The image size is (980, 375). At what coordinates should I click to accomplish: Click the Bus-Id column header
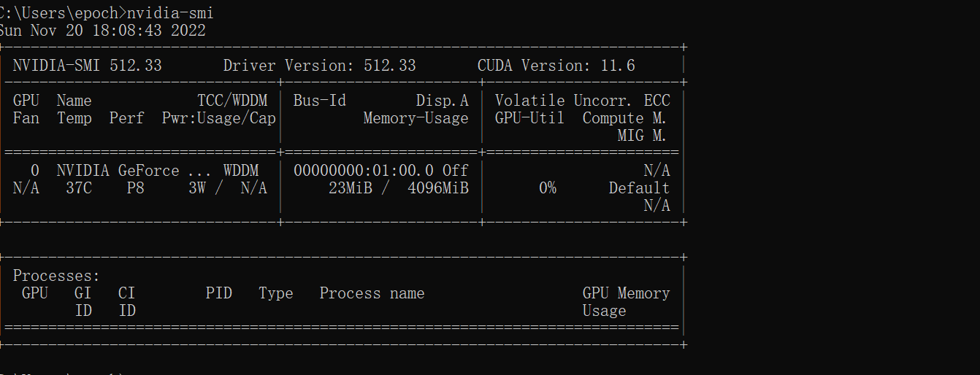click(319, 101)
